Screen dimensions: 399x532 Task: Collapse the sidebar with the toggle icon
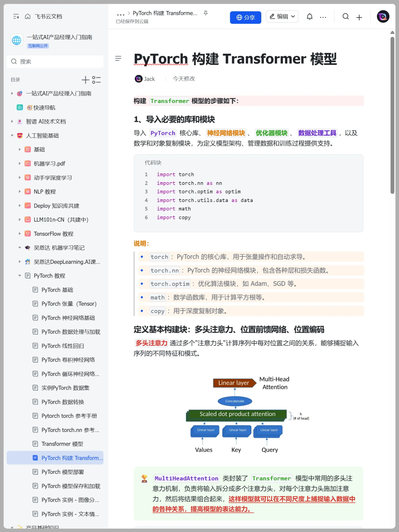[16, 16]
